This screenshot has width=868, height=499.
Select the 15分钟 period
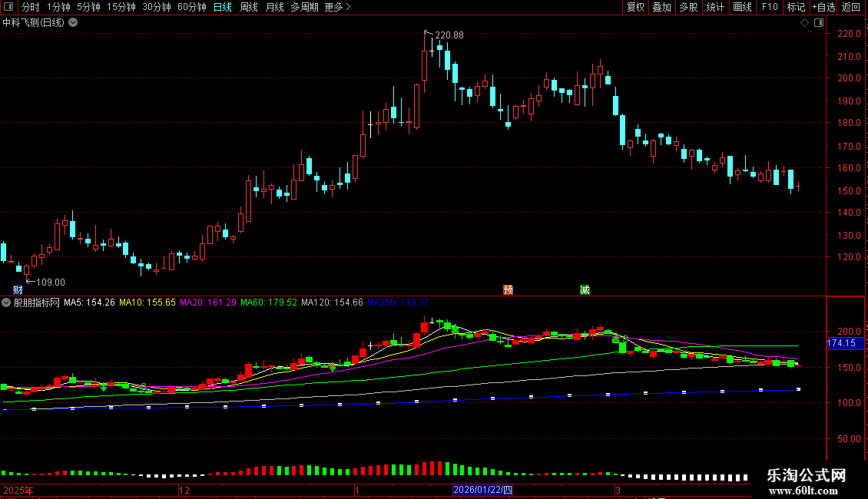[121, 7]
